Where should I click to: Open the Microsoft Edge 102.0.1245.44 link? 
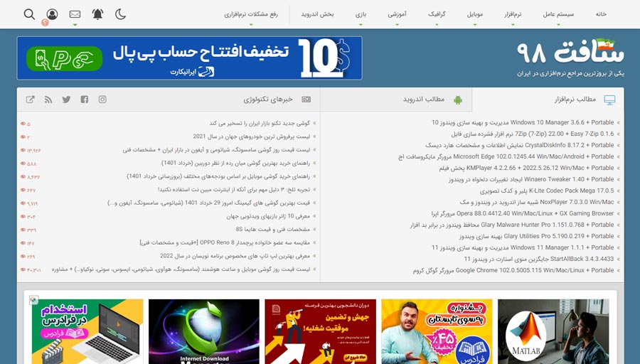point(506,156)
